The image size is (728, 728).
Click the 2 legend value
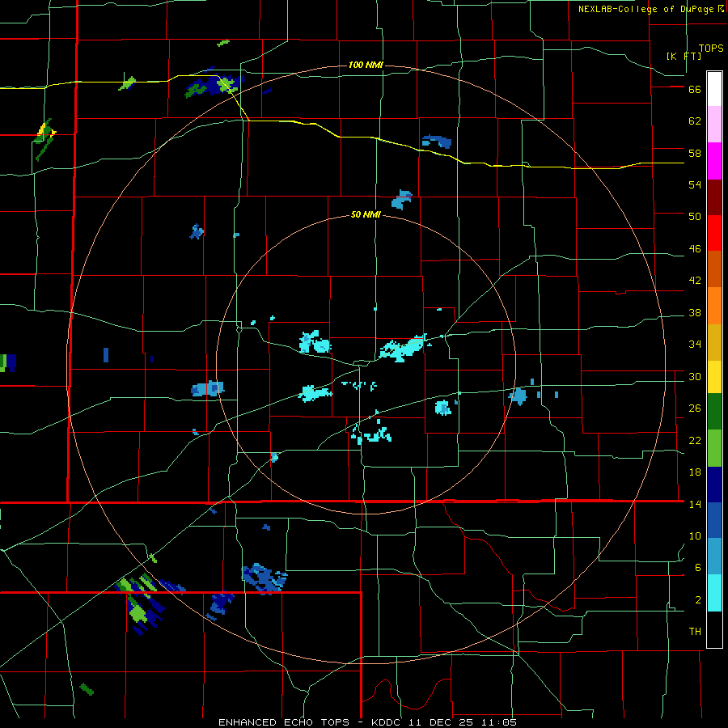698,600
